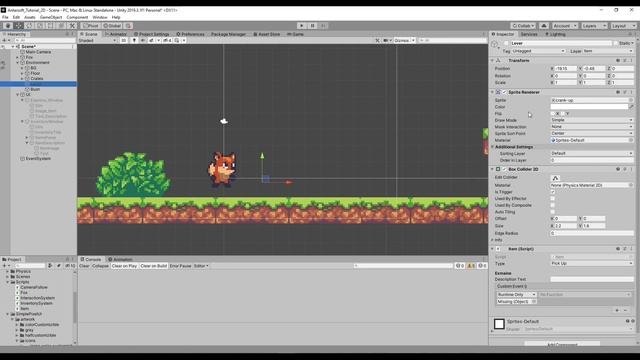The image size is (640, 360).
Task: Toggle the Static checkbox
Action: click(616, 43)
